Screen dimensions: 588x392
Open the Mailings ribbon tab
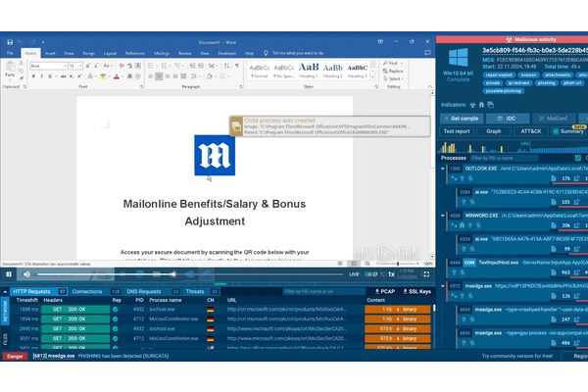click(162, 53)
